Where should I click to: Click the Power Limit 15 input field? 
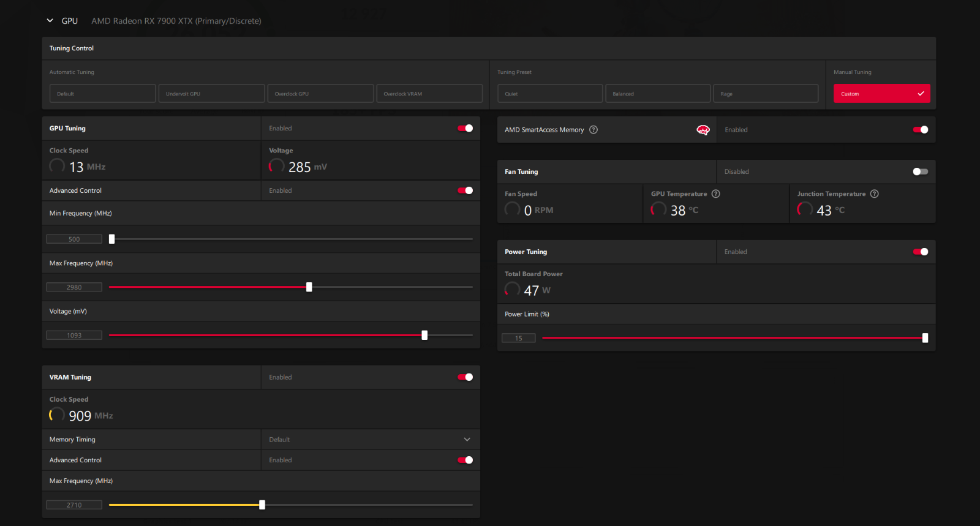(519, 338)
